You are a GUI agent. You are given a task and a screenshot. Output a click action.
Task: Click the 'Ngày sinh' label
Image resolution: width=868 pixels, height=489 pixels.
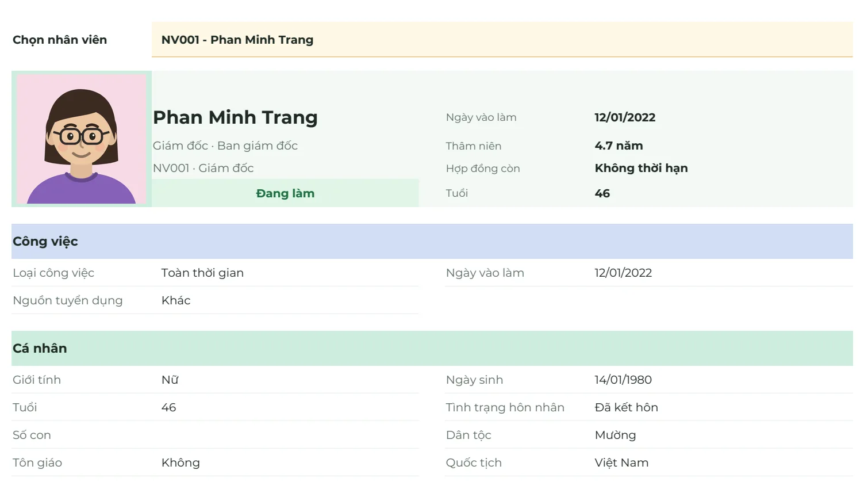[474, 380]
